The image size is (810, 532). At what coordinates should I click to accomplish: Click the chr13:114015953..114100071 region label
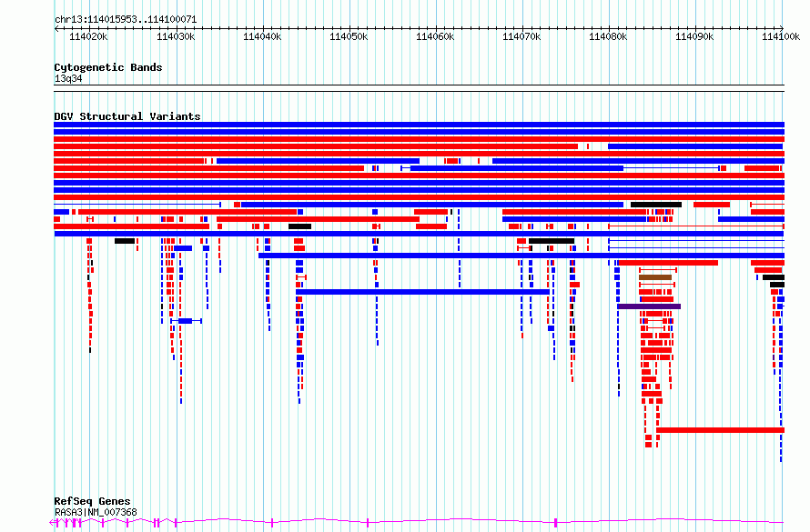(126, 20)
